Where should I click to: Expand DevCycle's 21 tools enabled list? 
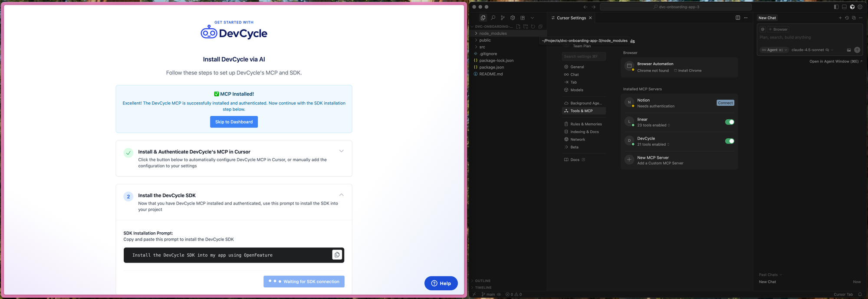pyautogui.click(x=654, y=144)
